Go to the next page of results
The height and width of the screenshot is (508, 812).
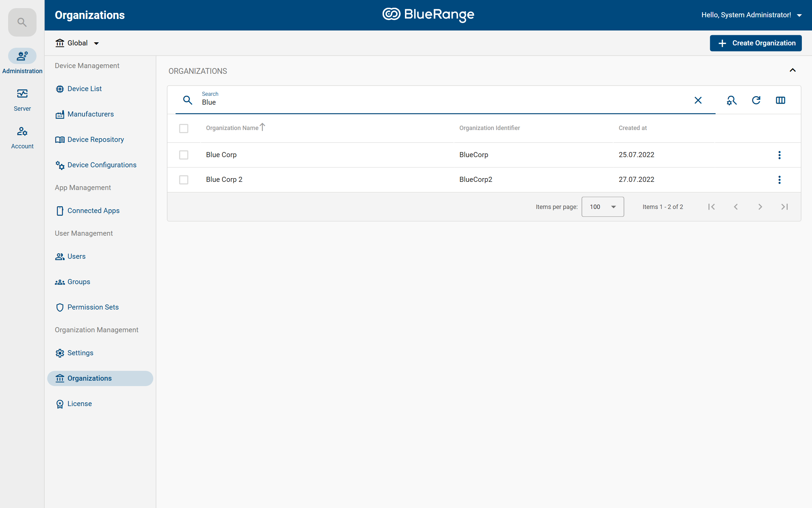(x=760, y=207)
